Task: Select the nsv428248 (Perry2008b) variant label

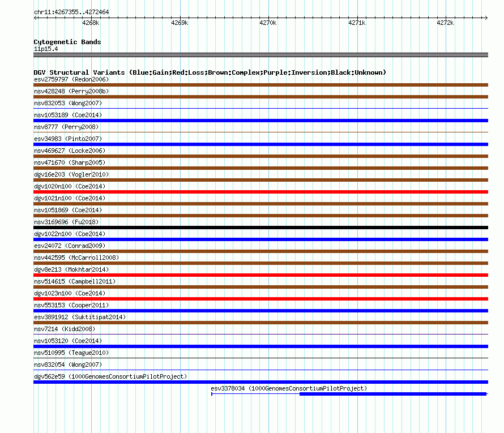Action: click(x=71, y=91)
